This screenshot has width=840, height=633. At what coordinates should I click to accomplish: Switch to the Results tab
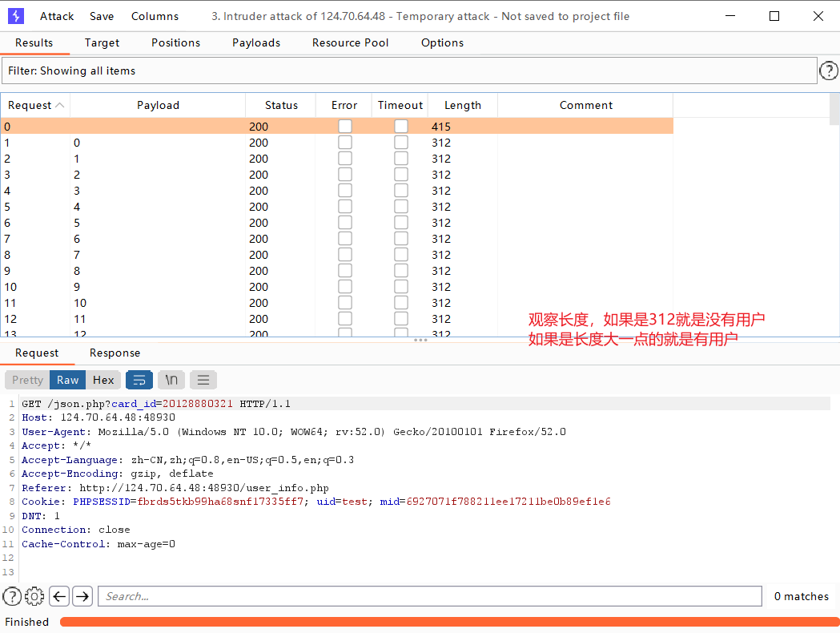tap(34, 43)
